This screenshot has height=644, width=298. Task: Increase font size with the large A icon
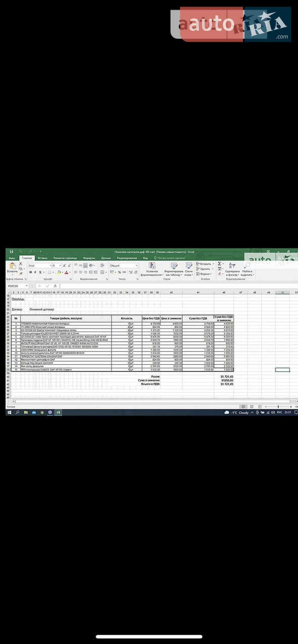tap(64, 265)
